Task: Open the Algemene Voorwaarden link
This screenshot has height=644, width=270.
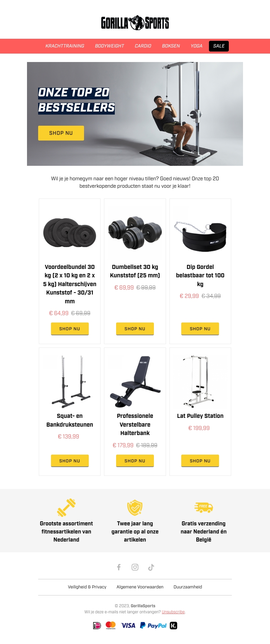Action: coord(140,587)
